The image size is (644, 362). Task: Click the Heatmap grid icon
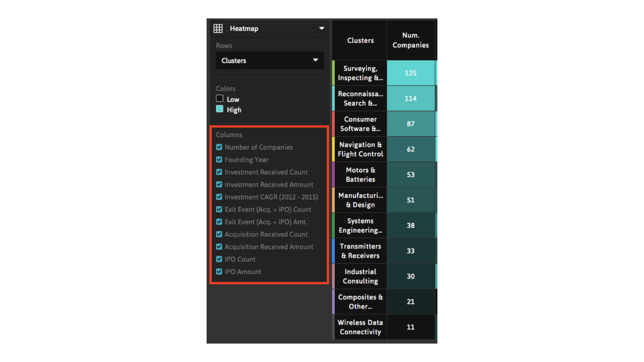point(218,28)
